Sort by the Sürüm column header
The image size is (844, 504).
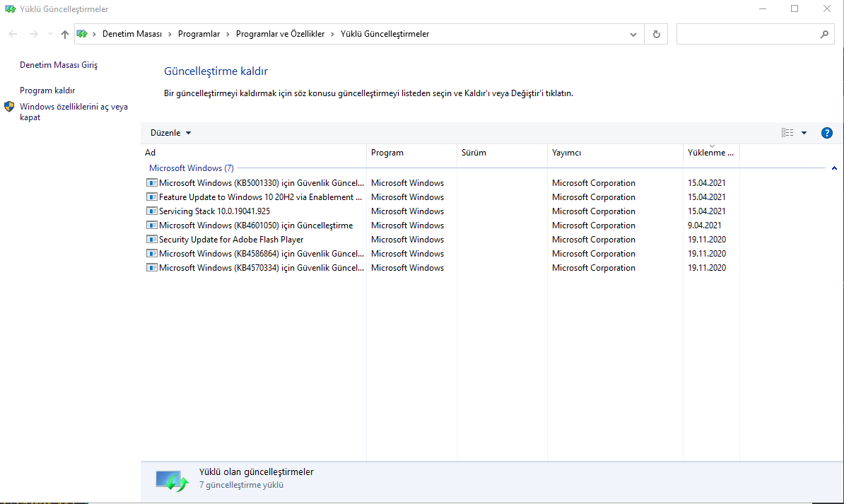tap(502, 153)
